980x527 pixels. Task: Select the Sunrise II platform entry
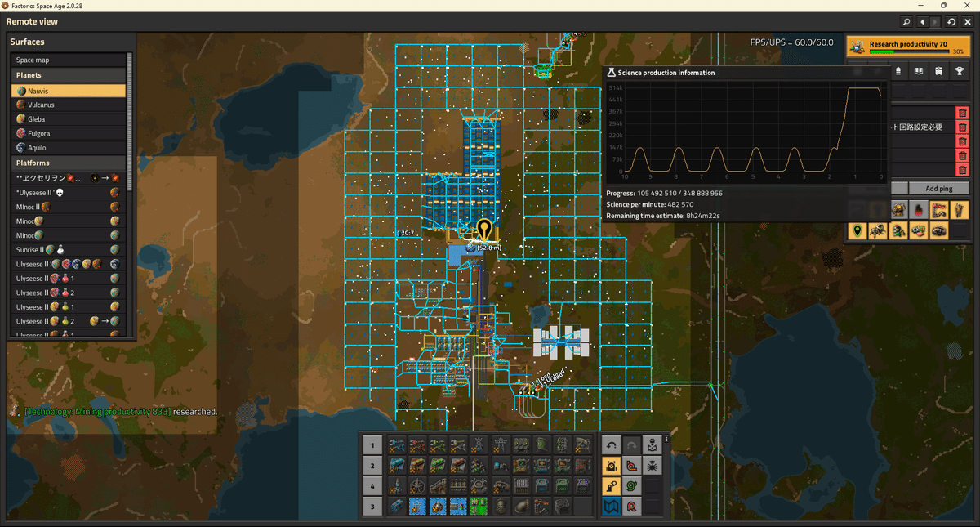point(69,249)
